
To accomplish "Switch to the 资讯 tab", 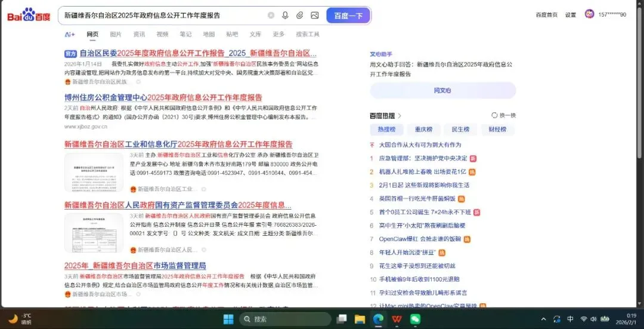I will [x=139, y=34].
